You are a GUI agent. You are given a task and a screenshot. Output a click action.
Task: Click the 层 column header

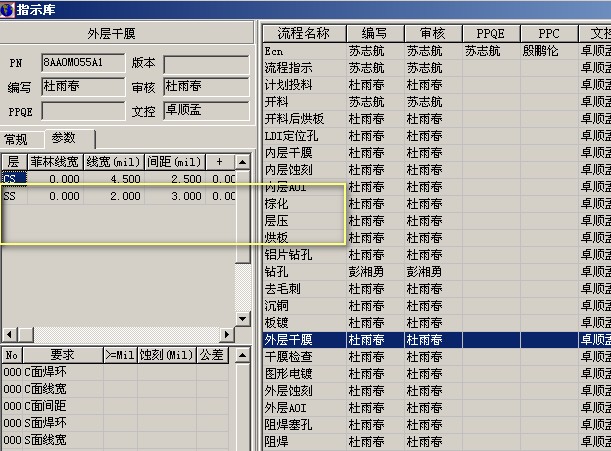[x=14, y=162]
